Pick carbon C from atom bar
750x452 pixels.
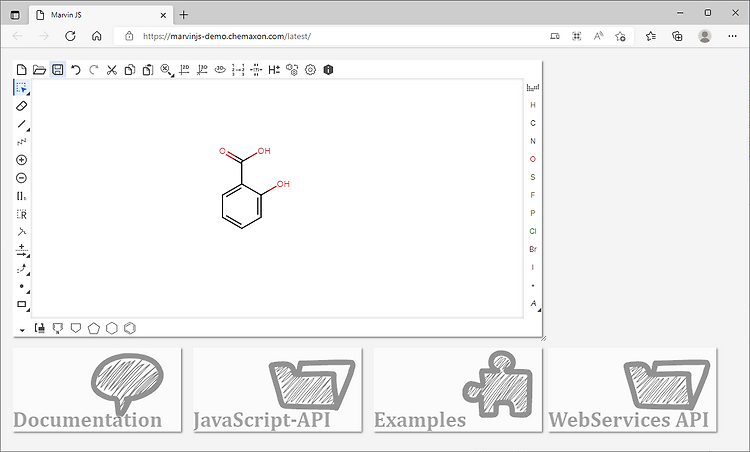[533, 123]
